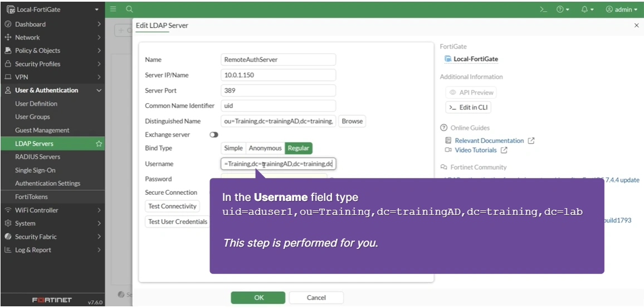Click the System gear icon
Screen dimensions: 644x308
[x=7, y=223]
